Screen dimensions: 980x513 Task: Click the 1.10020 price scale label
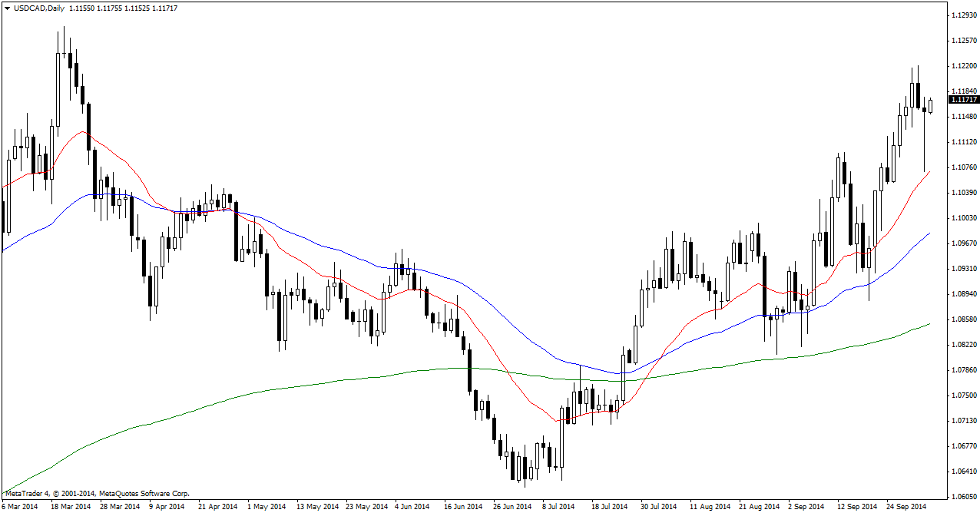click(963, 218)
